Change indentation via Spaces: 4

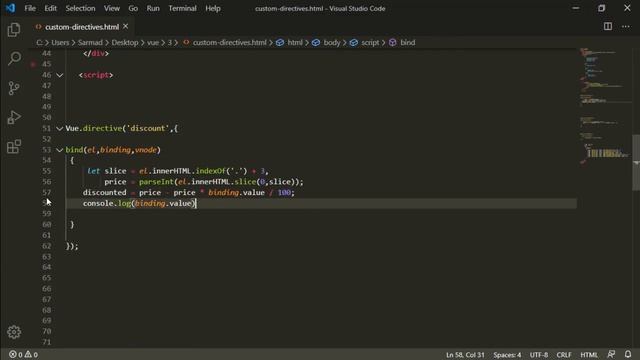[507, 355]
